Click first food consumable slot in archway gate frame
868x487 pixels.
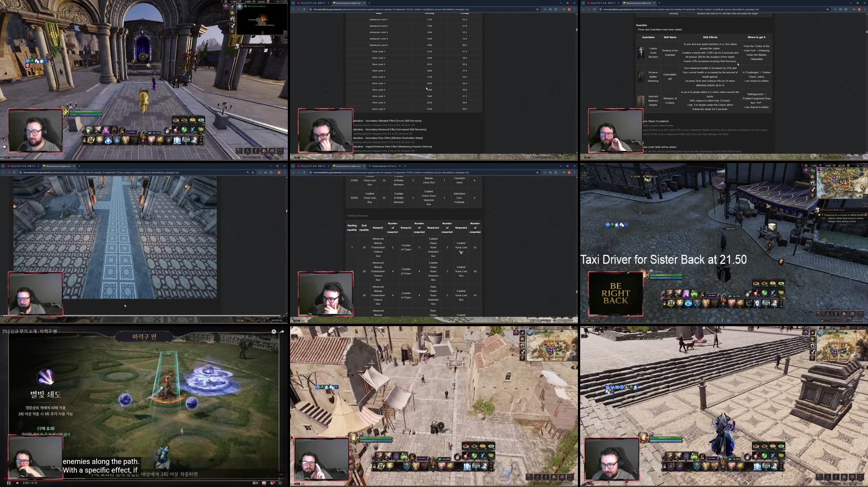coord(176,120)
